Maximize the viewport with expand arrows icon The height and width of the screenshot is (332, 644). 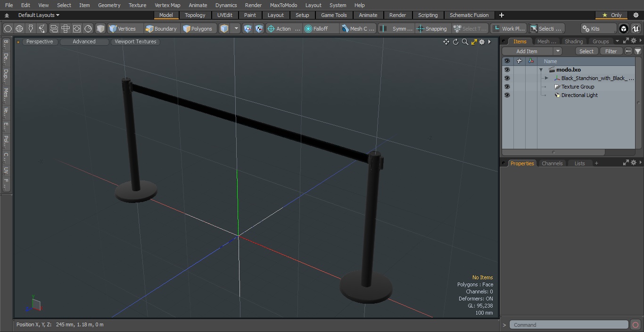[474, 42]
